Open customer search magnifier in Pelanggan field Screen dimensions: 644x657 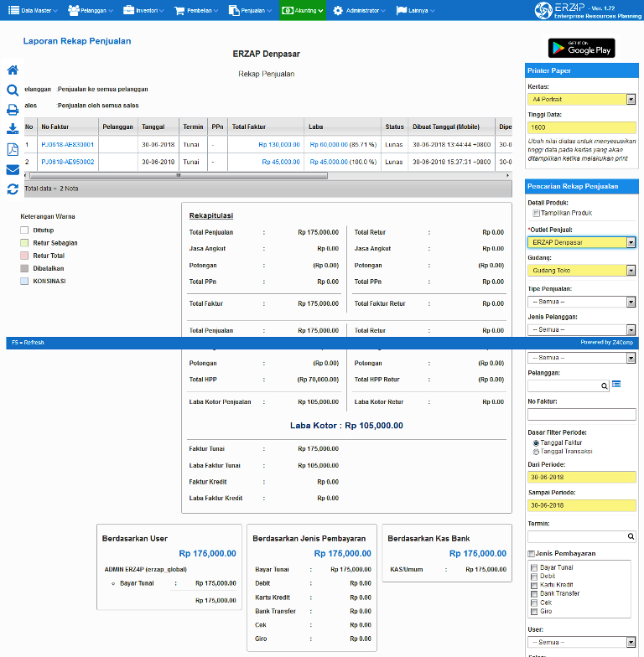point(604,385)
